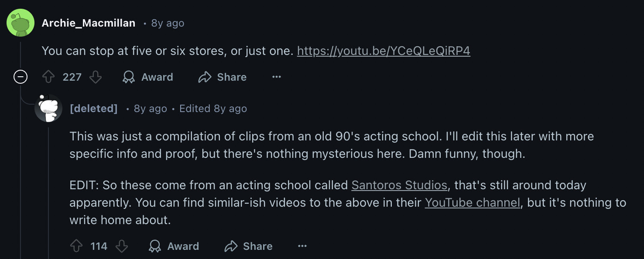Downvote Archie_Macmillan's comment
644x259 pixels.
(96, 77)
